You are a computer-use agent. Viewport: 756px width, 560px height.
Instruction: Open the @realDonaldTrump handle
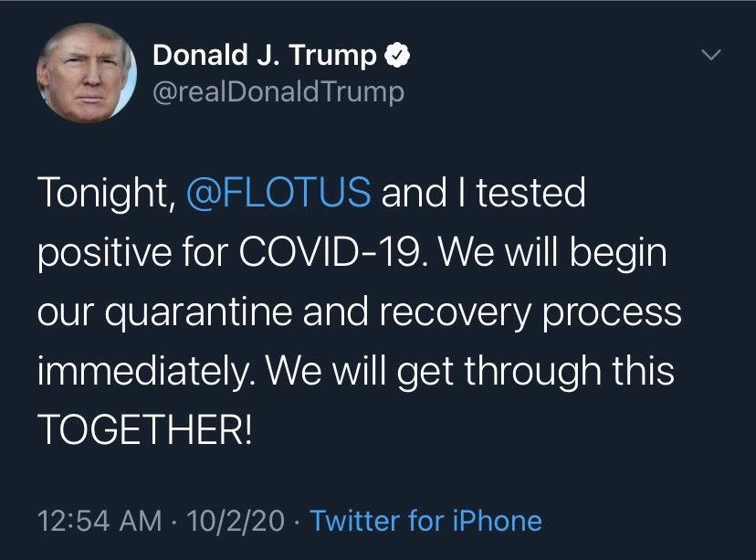[x=278, y=92]
